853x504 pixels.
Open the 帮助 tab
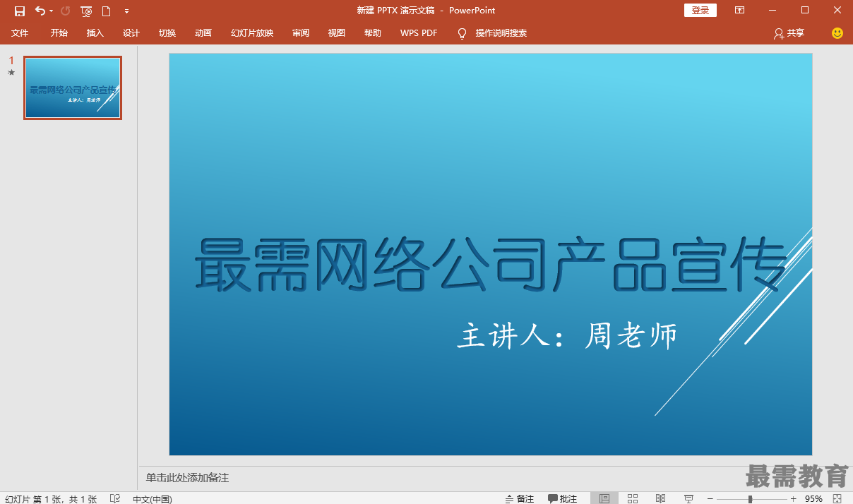coord(373,33)
